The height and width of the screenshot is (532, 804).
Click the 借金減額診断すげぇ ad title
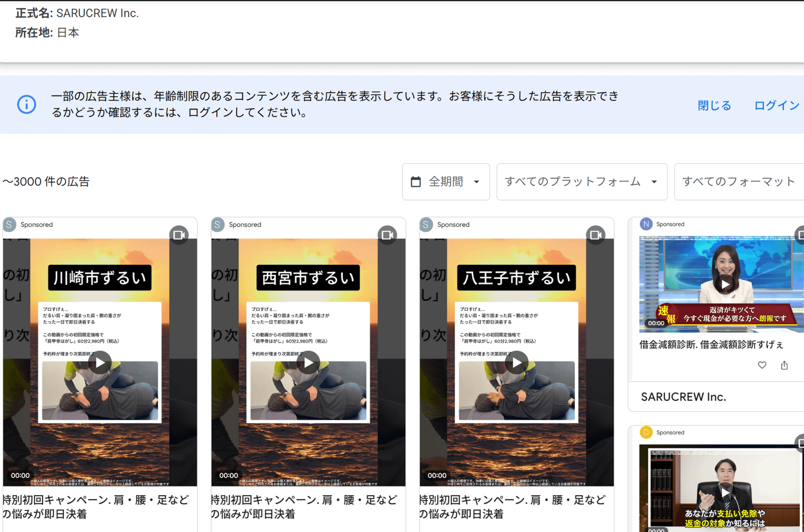pyautogui.click(x=711, y=344)
